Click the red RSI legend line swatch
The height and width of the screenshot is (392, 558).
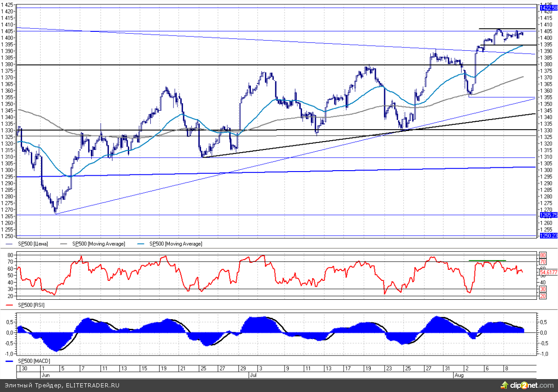tap(10, 305)
